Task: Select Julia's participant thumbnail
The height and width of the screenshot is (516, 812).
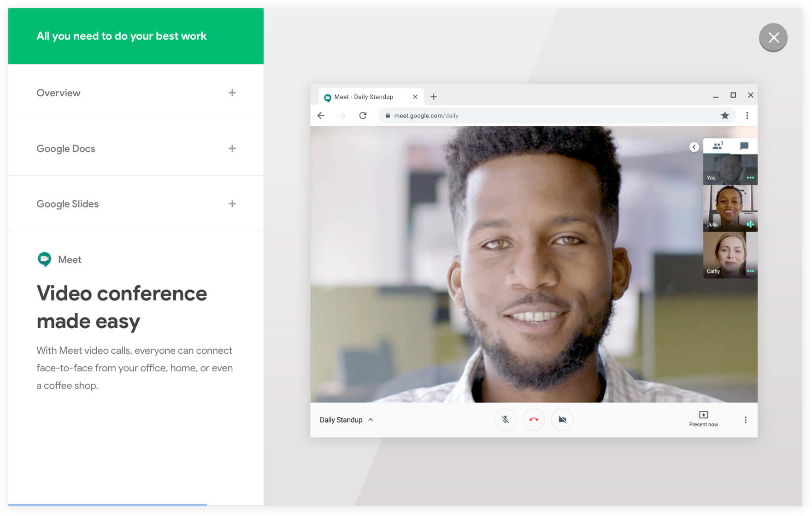Action: [x=730, y=208]
